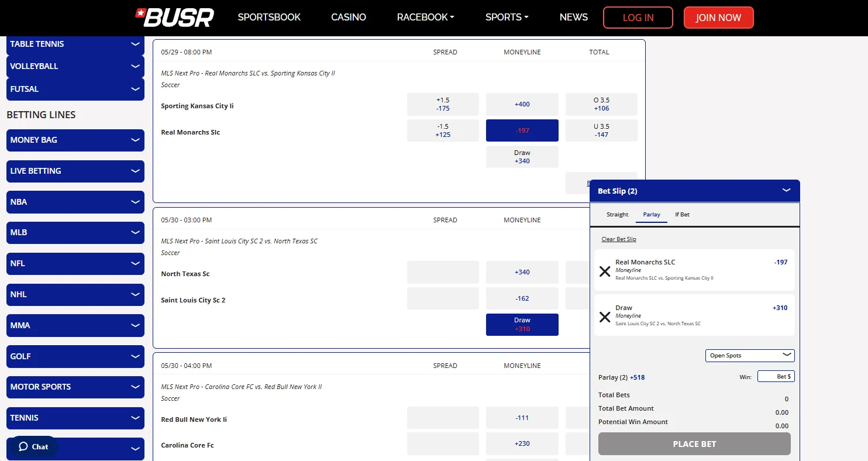Select the Parlay tab
Viewport: 868px width, 461px height.
coord(652,215)
